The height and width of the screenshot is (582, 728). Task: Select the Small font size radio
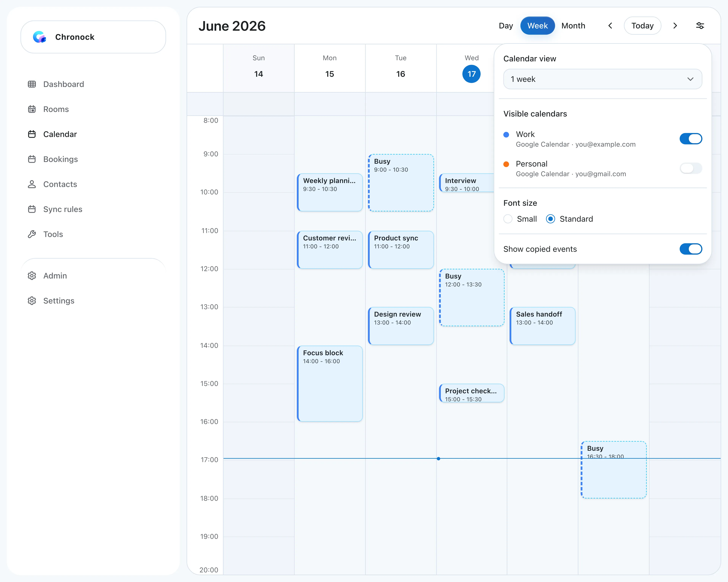[508, 219]
